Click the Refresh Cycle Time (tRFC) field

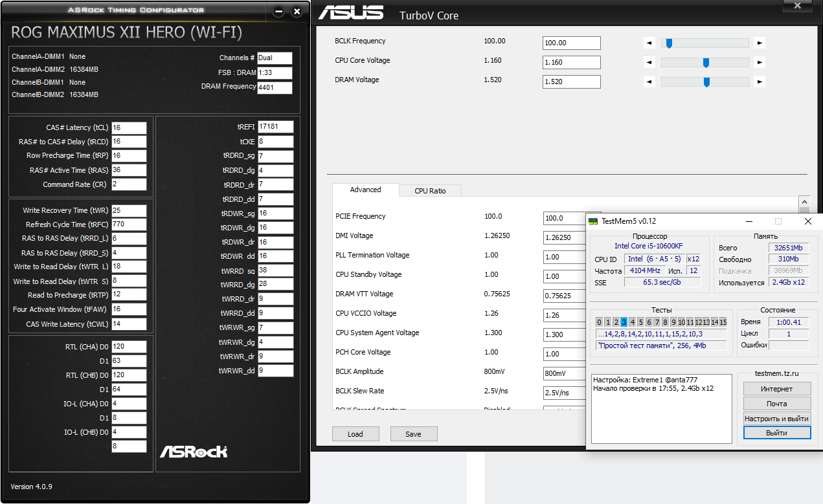click(x=129, y=225)
